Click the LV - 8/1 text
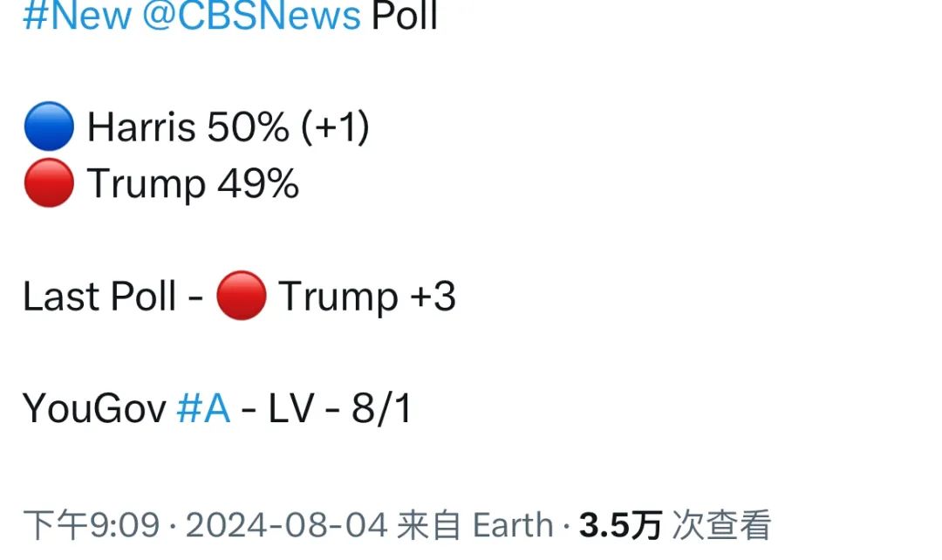The width and height of the screenshot is (942, 560). [340, 408]
